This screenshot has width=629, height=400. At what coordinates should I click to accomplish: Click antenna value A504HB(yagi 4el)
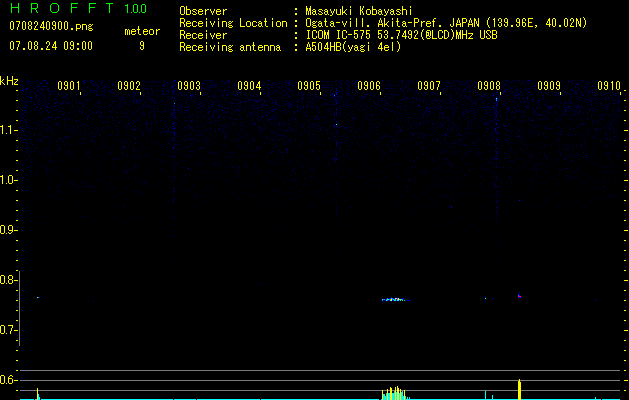coord(353,47)
